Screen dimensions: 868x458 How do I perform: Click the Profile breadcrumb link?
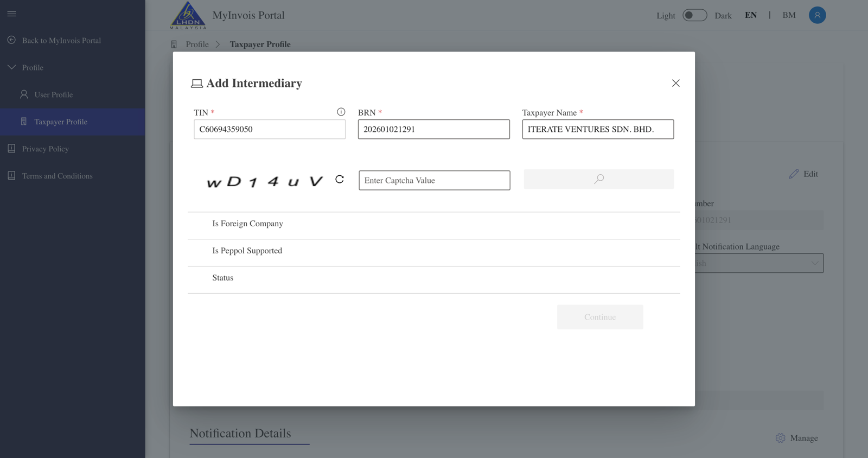coord(197,44)
